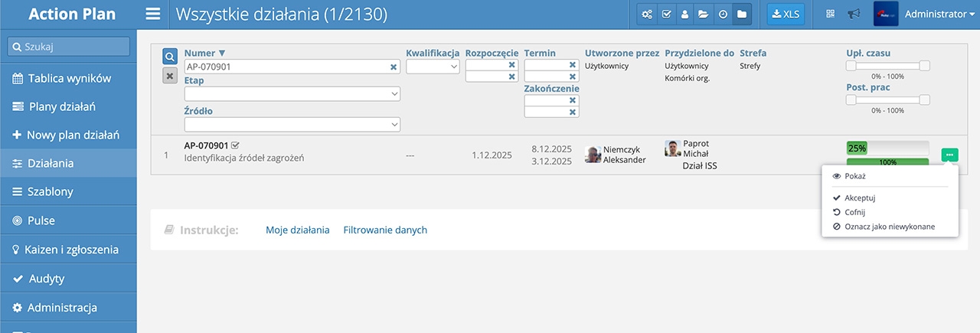
Task: Pick Komórki org. under Przydzielone do
Action: tap(686, 78)
